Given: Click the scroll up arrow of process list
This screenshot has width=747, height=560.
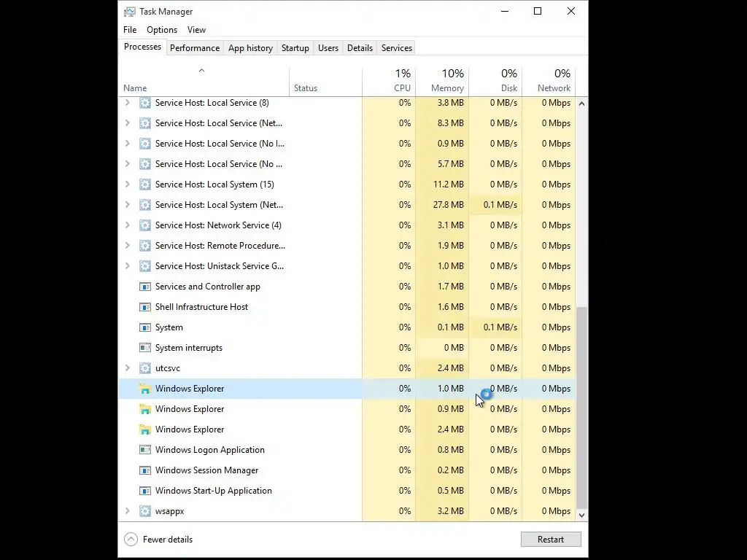Looking at the screenshot, I should click(581, 104).
